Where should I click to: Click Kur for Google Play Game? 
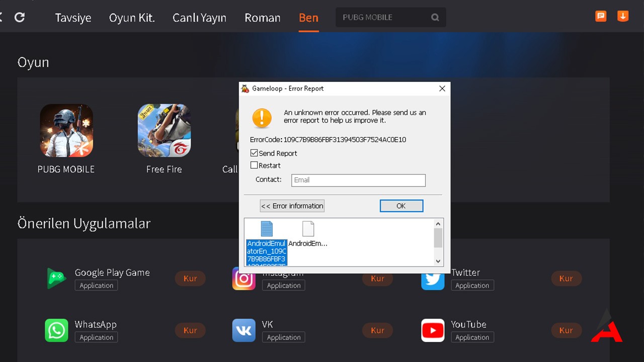[x=190, y=279]
